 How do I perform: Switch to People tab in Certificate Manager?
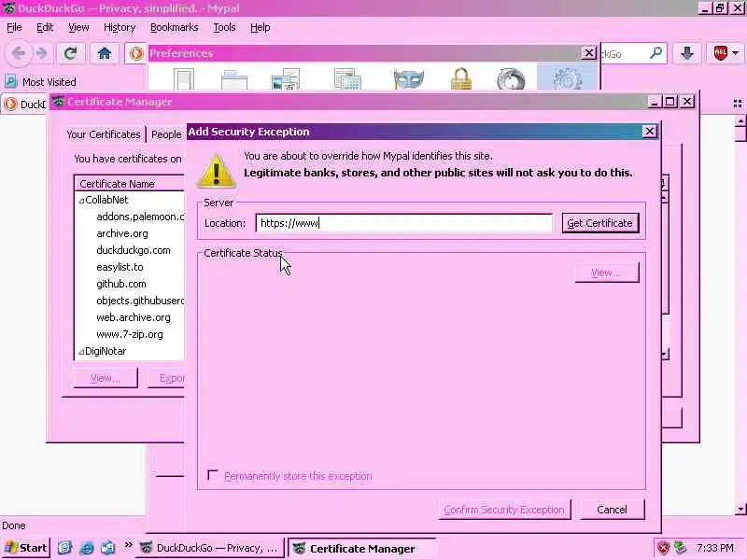166,134
